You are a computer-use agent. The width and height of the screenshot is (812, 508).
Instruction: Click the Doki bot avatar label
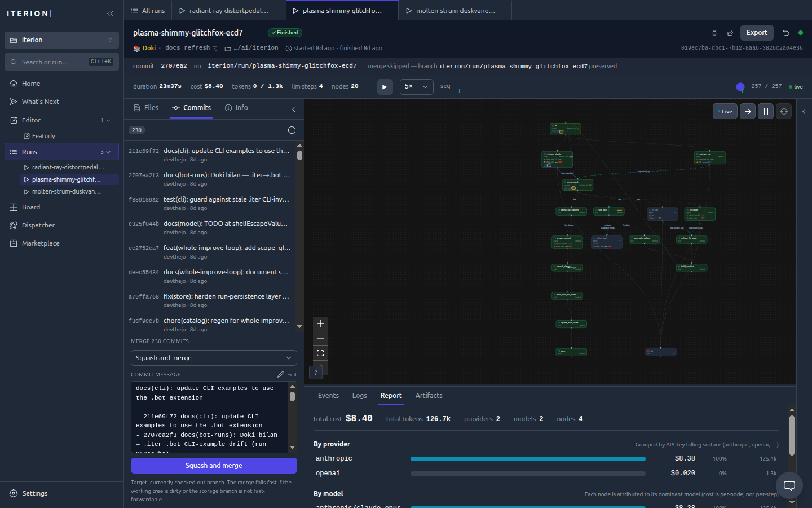click(x=145, y=48)
